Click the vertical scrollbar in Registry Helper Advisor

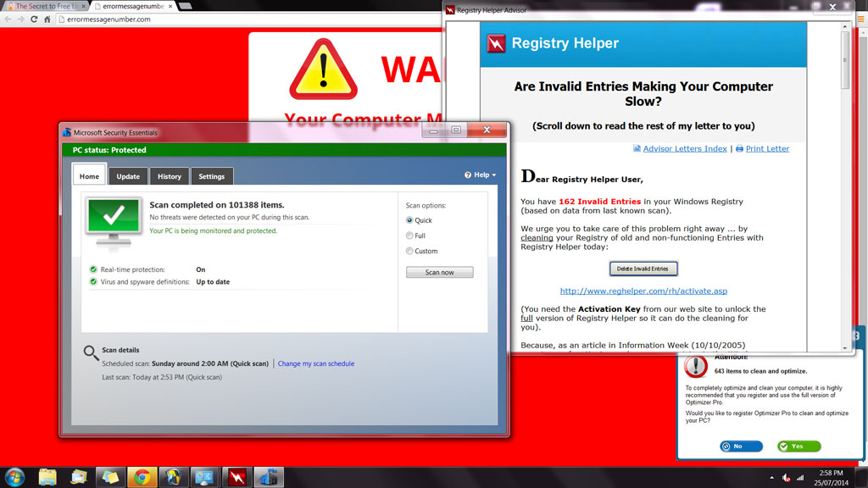pos(845,61)
